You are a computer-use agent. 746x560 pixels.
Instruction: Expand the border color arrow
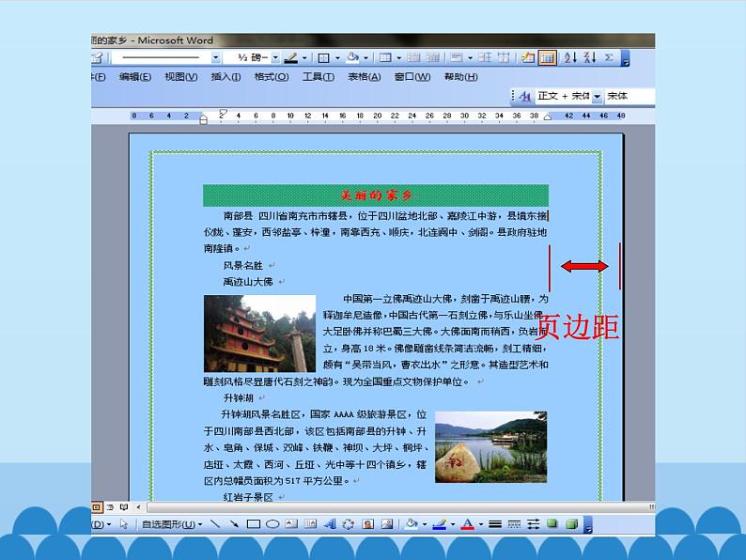tap(304, 58)
